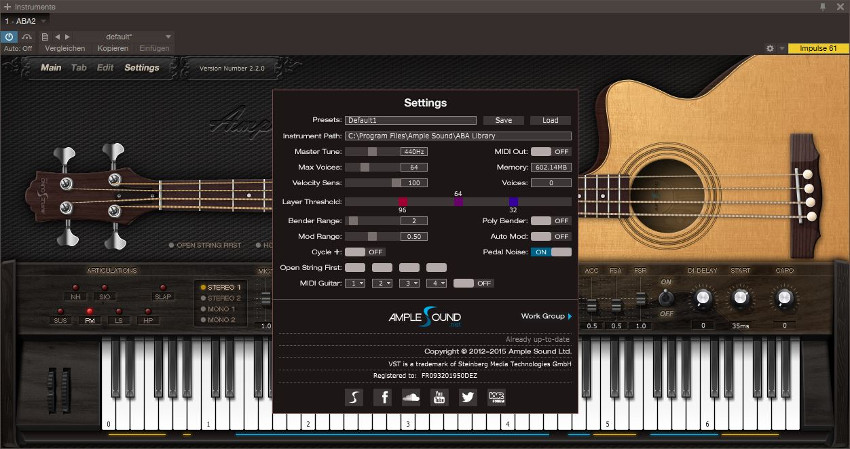Open MIDI Guitar channel 2 dropdown
Viewport: 850px width, 449px height.
(x=382, y=283)
